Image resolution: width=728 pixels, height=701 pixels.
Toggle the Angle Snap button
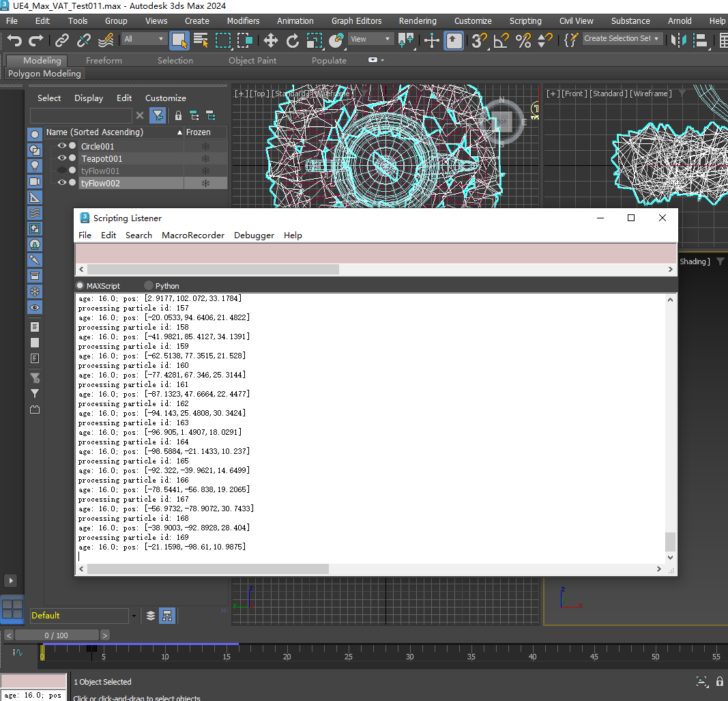501,40
